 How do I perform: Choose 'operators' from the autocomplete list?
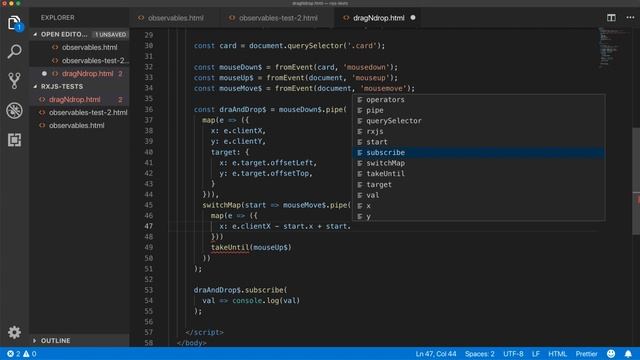pyautogui.click(x=478, y=100)
